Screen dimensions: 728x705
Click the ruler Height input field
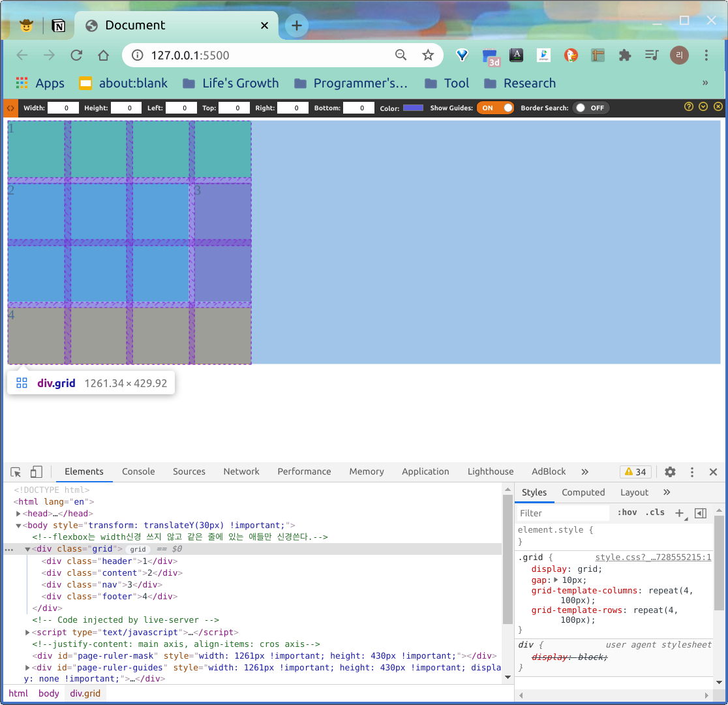(x=127, y=108)
